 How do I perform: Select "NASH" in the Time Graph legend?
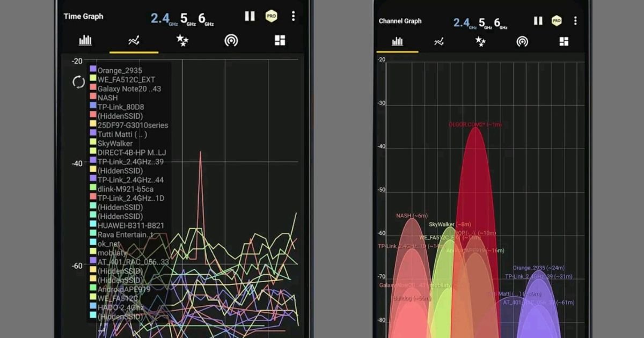tap(107, 98)
